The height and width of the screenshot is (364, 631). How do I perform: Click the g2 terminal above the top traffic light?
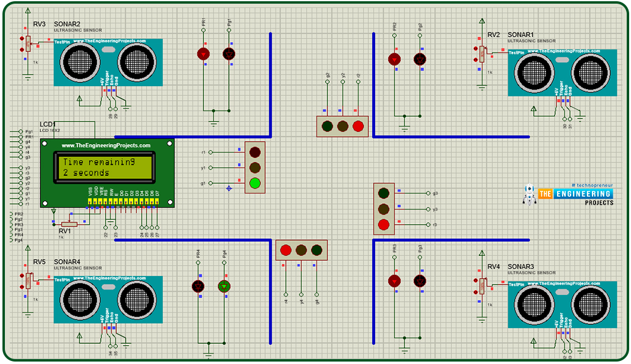coord(327,82)
